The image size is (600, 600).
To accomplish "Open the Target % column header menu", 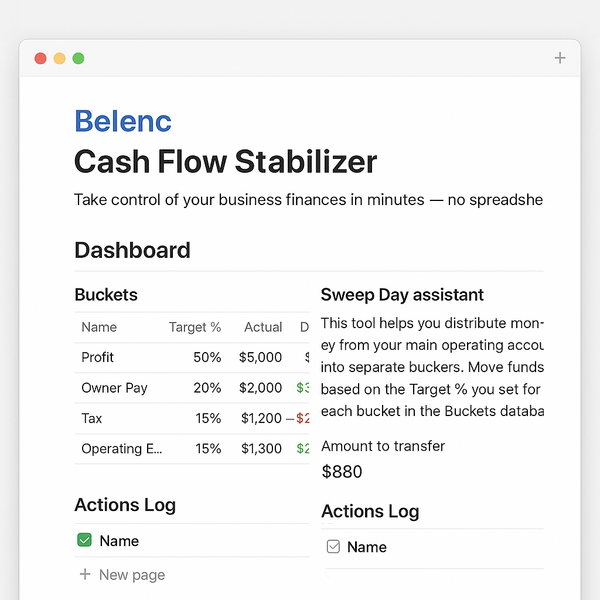I will click(195, 327).
